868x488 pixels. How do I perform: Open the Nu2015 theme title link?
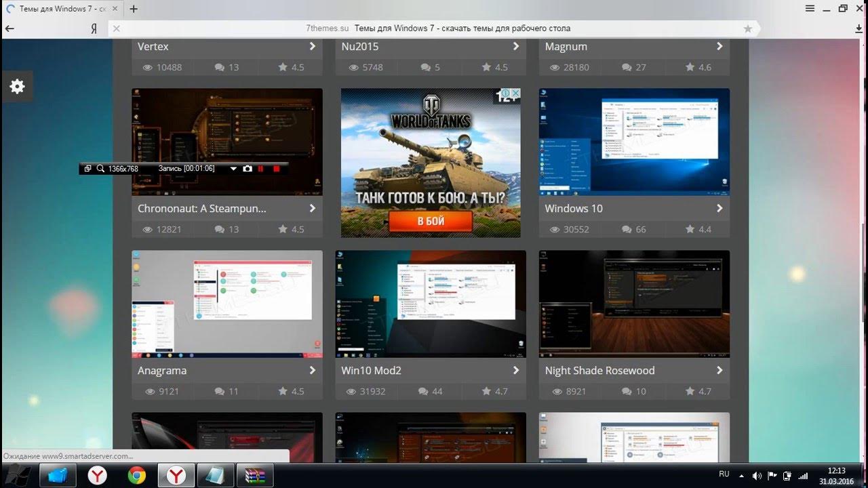pyautogui.click(x=360, y=46)
